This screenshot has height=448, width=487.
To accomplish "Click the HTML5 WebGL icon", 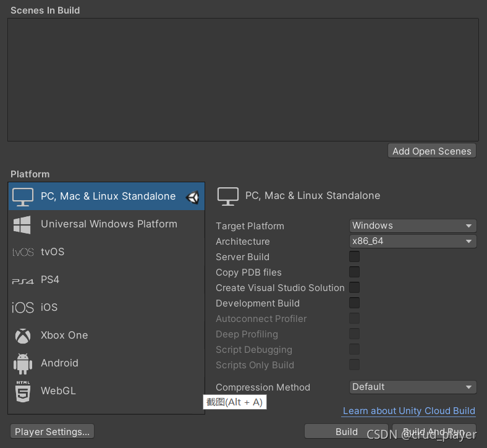I will pos(23,392).
